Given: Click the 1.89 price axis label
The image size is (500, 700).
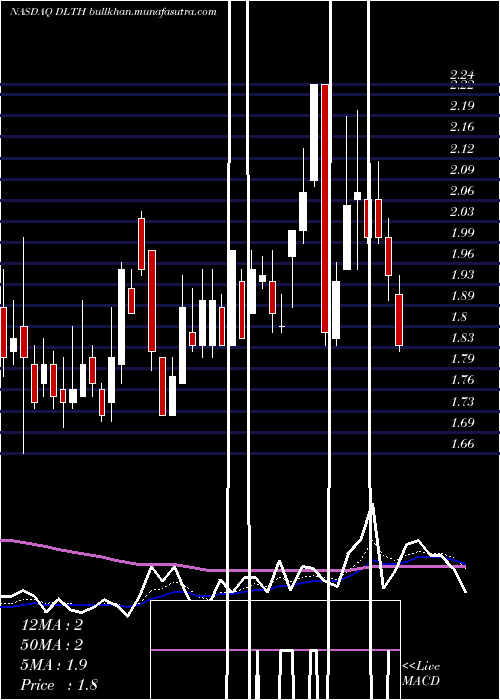Looking at the screenshot, I should click(x=462, y=296).
